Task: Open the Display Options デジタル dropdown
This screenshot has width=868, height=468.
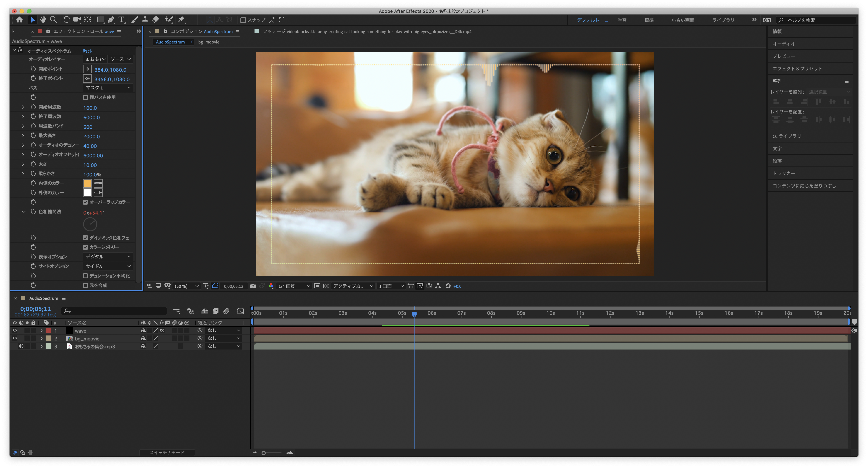Action: coord(108,257)
